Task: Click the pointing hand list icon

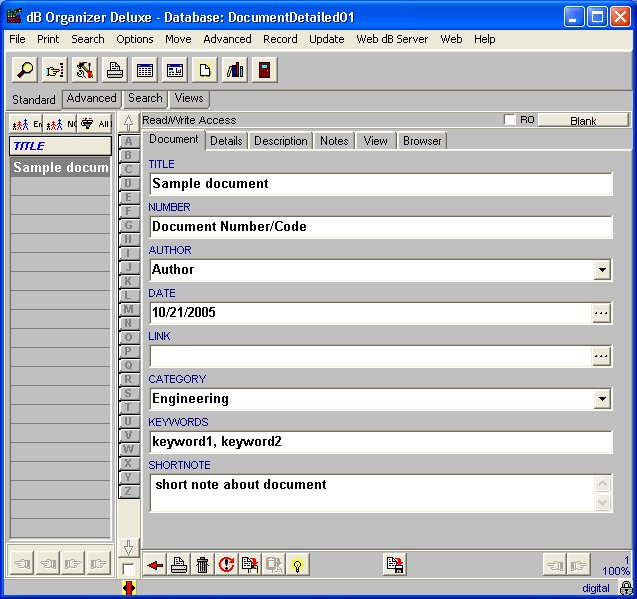Action: tap(55, 70)
